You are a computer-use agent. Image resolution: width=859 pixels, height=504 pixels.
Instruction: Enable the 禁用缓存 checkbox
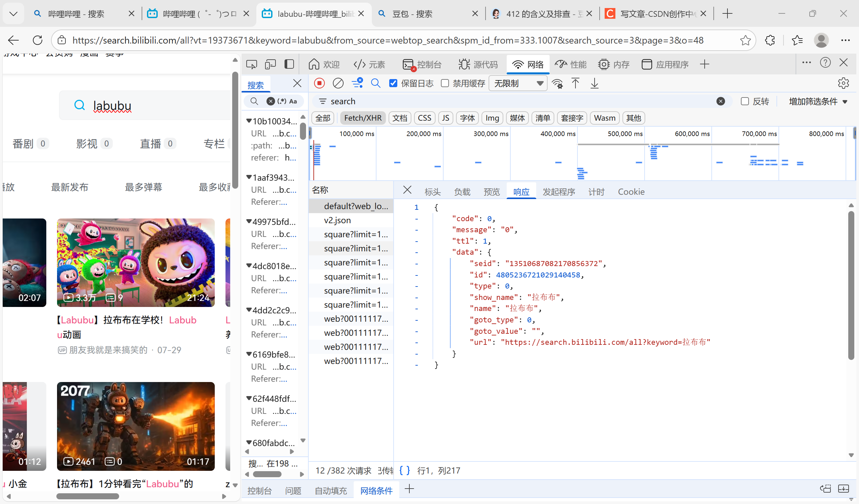(445, 83)
